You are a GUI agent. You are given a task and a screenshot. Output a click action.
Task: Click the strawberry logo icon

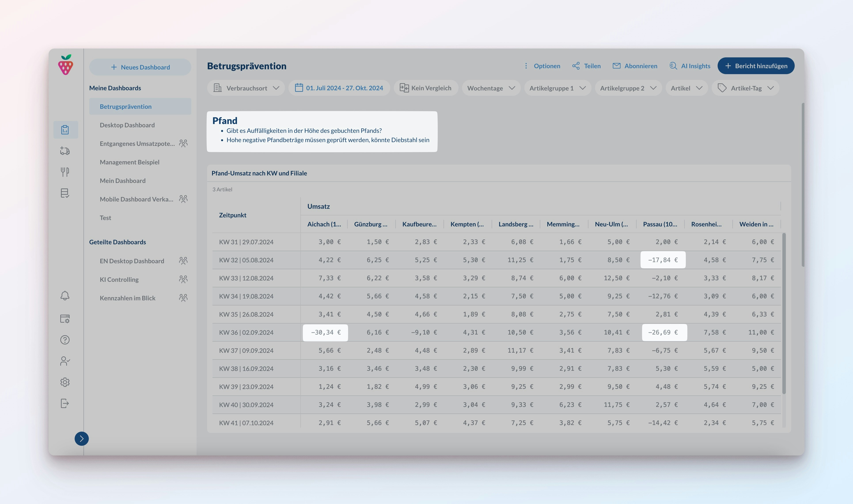tap(66, 65)
